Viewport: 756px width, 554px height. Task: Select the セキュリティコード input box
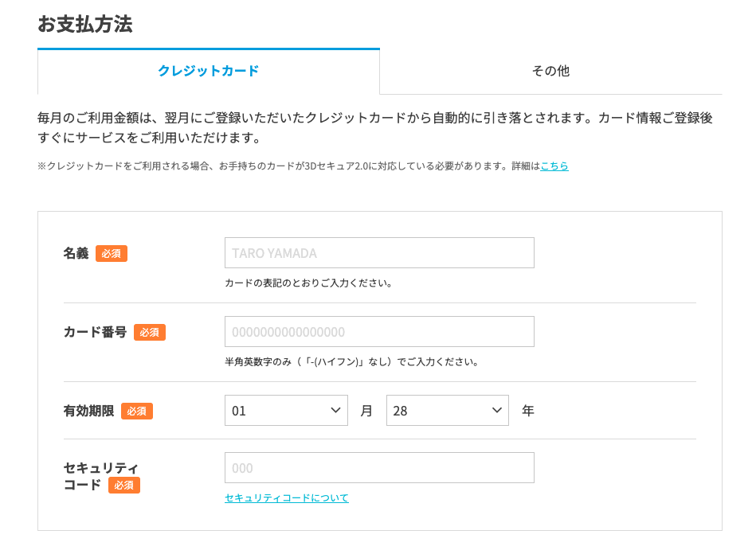(x=379, y=468)
